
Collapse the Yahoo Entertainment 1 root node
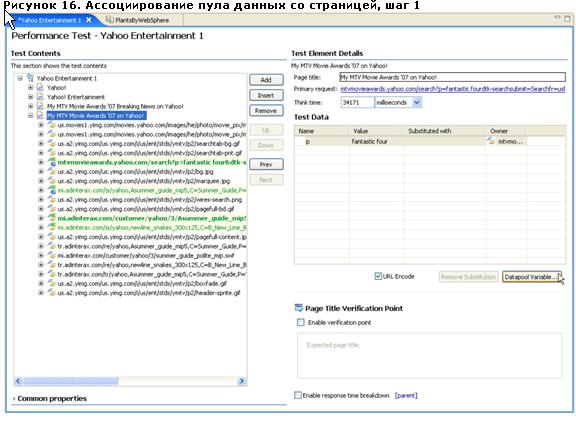coord(20,78)
